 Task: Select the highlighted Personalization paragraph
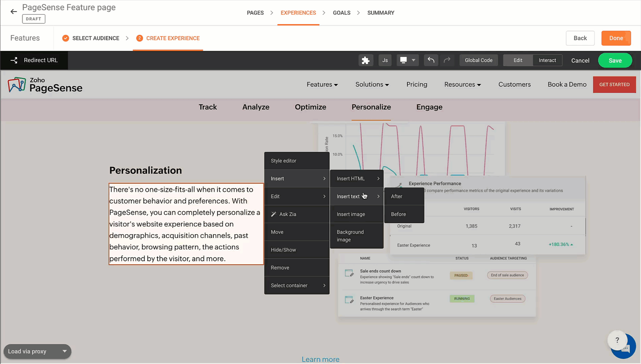[186, 224]
